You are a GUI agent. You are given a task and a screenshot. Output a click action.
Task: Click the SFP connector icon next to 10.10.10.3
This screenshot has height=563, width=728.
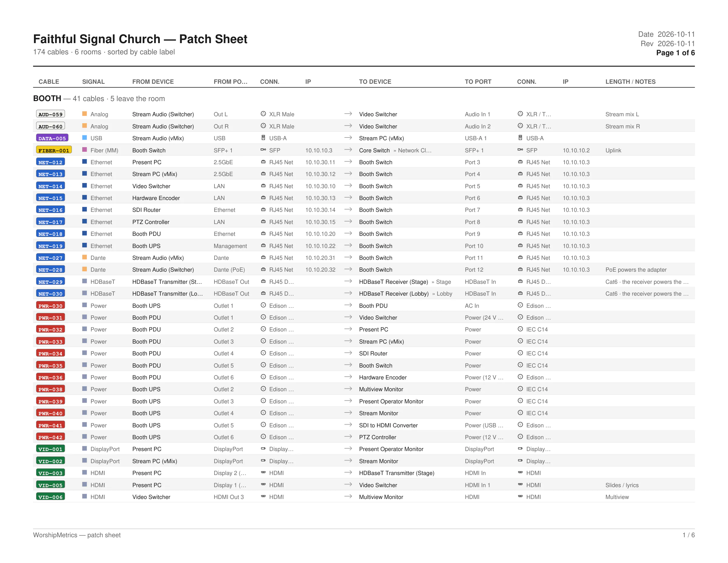pos(263,150)
